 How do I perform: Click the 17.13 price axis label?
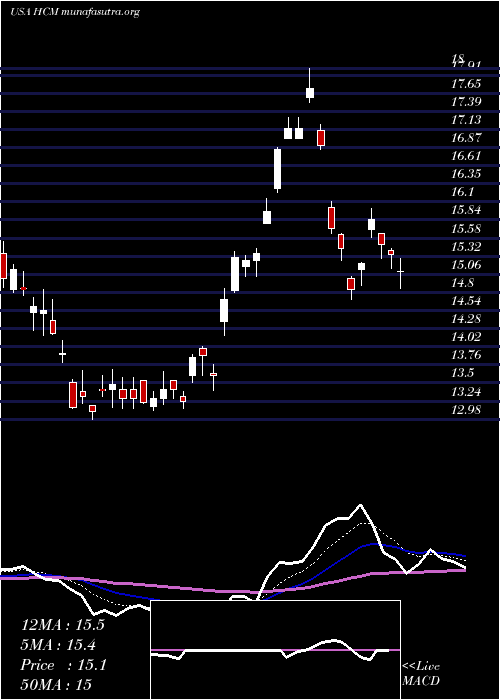(x=466, y=120)
